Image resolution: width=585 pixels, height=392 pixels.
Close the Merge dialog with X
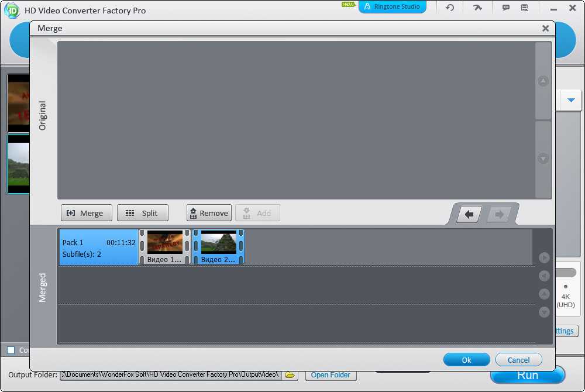(x=545, y=28)
